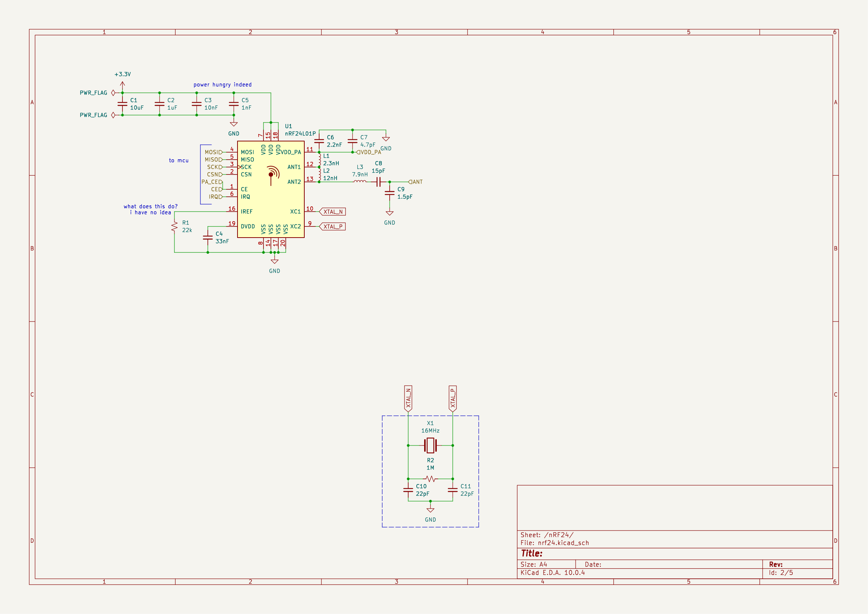The height and width of the screenshot is (614, 868).
Task: Click the 'what does this do?' note
Action: coord(150,206)
